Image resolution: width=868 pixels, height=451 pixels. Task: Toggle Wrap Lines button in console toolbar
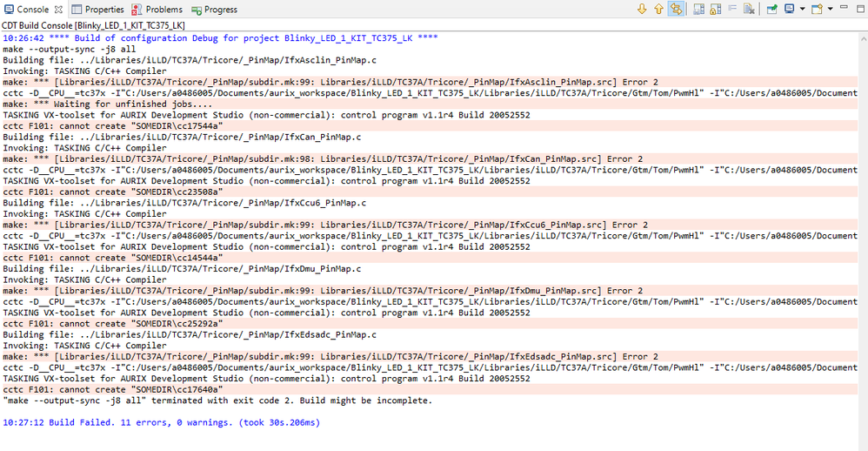tap(677, 10)
